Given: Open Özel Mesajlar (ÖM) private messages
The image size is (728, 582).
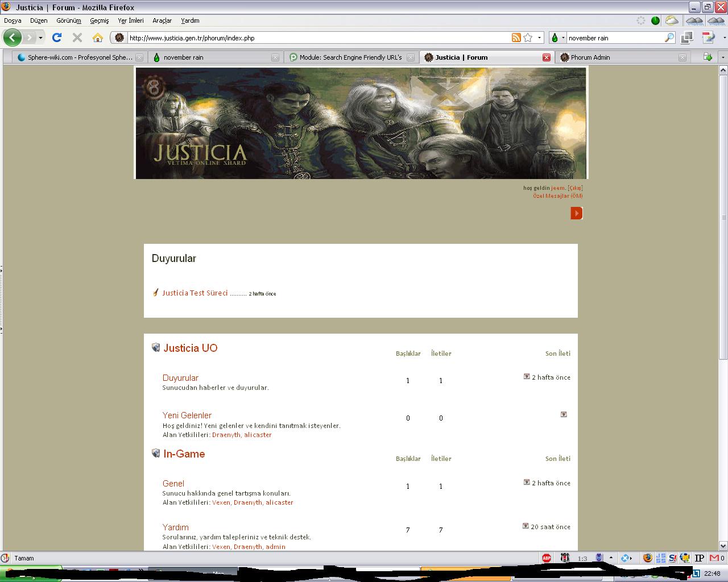Looking at the screenshot, I should tap(557, 196).
